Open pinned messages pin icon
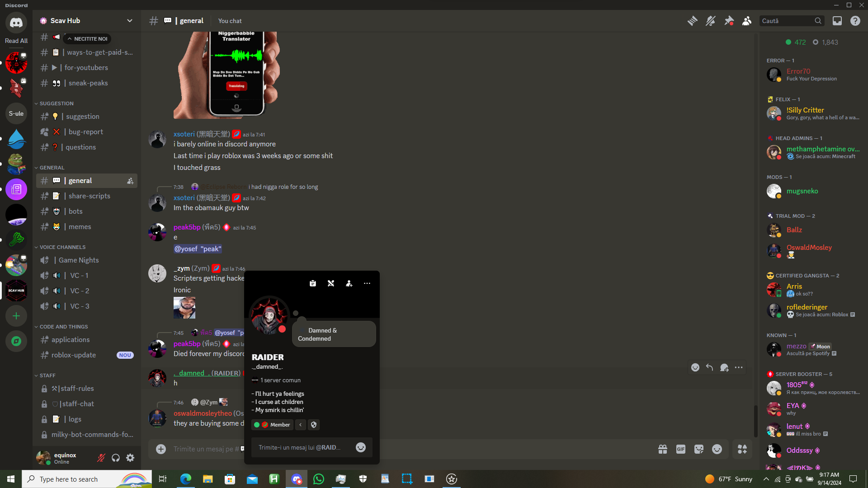This screenshot has height=488, width=868. (729, 21)
